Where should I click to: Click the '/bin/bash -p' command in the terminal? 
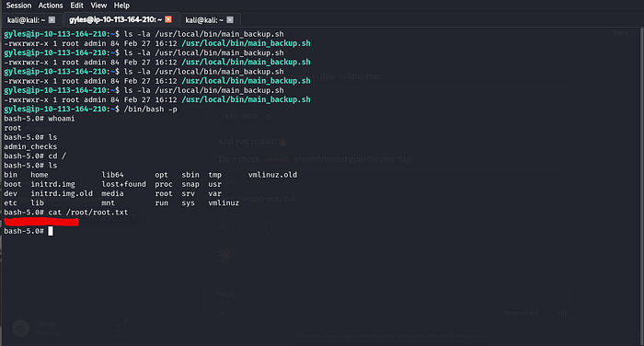150,109
